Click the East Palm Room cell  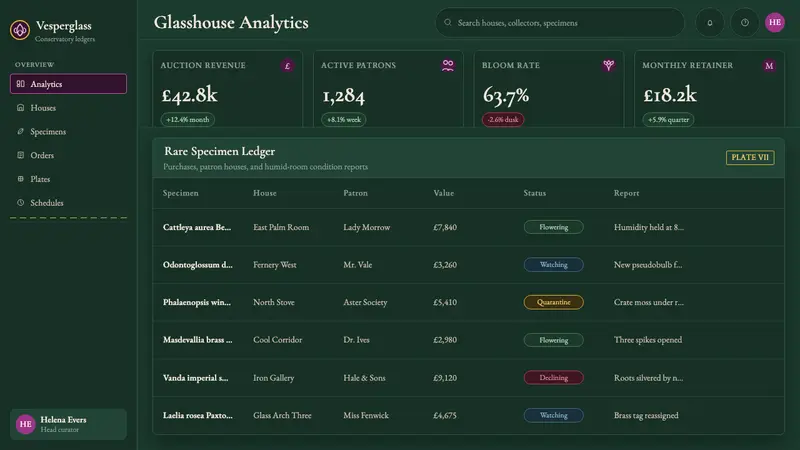(x=281, y=227)
